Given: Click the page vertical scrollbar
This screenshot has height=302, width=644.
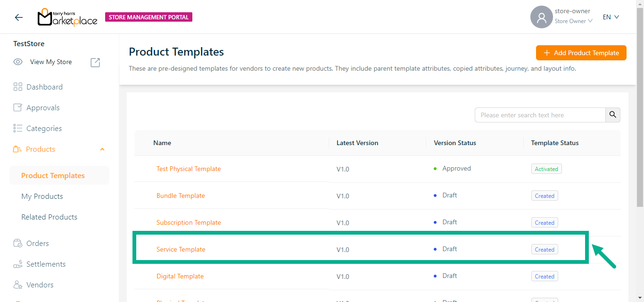Looking at the screenshot, I should [x=640, y=118].
